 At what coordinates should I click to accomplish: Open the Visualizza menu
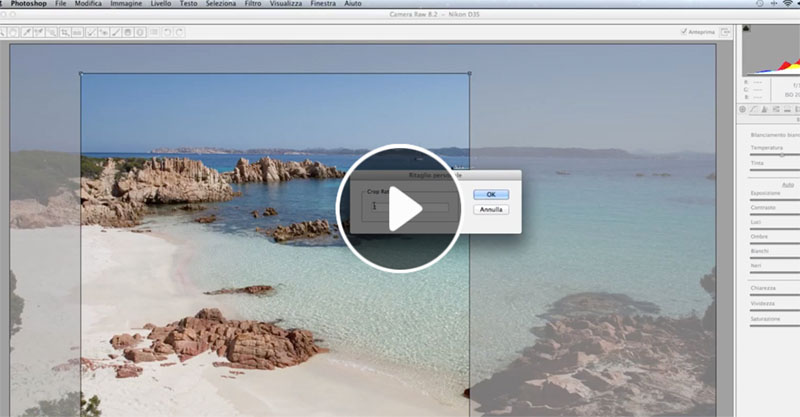[x=286, y=4]
